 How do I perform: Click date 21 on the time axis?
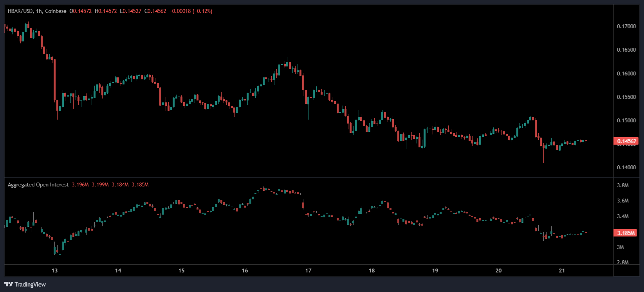click(562, 271)
